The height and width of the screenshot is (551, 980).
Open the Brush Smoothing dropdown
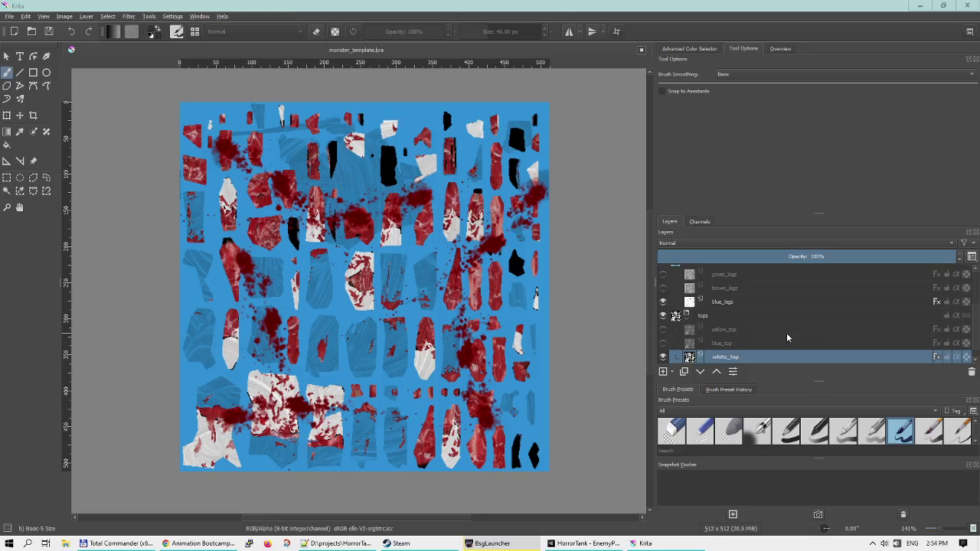(846, 74)
